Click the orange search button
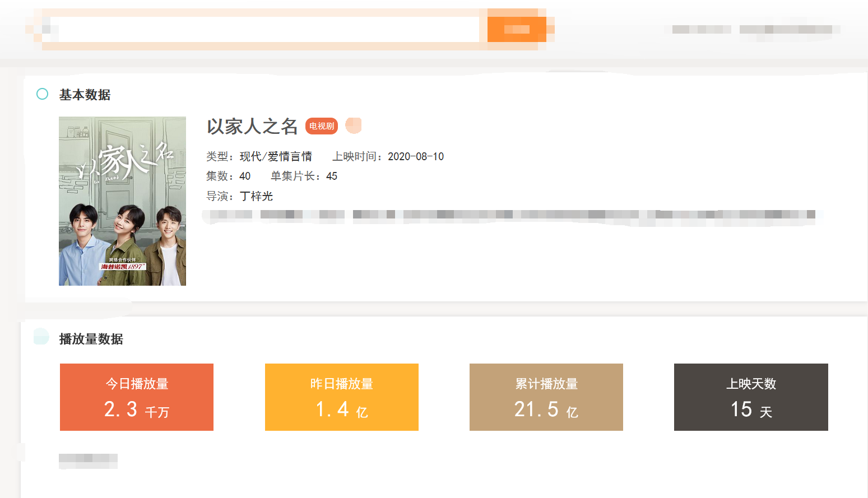The height and width of the screenshot is (498, 868). (517, 29)
